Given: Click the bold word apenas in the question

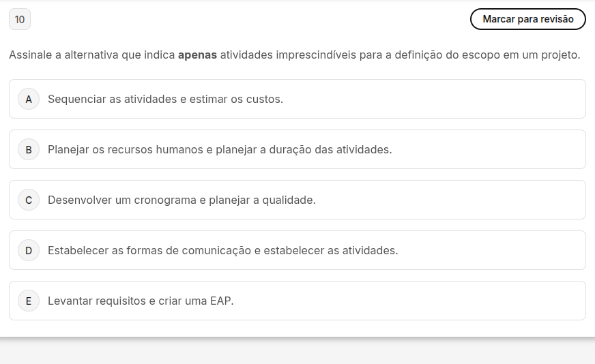Looking at the screenshot, I should [197, 55].
